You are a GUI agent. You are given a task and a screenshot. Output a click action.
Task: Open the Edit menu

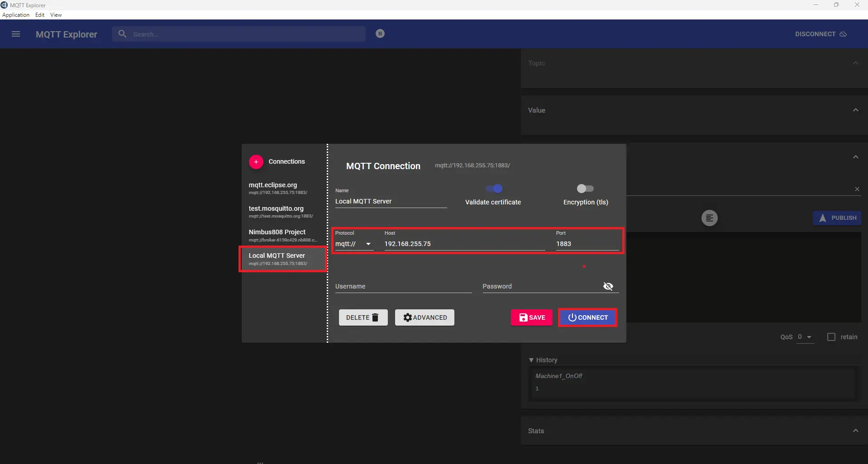click(40, 15)
